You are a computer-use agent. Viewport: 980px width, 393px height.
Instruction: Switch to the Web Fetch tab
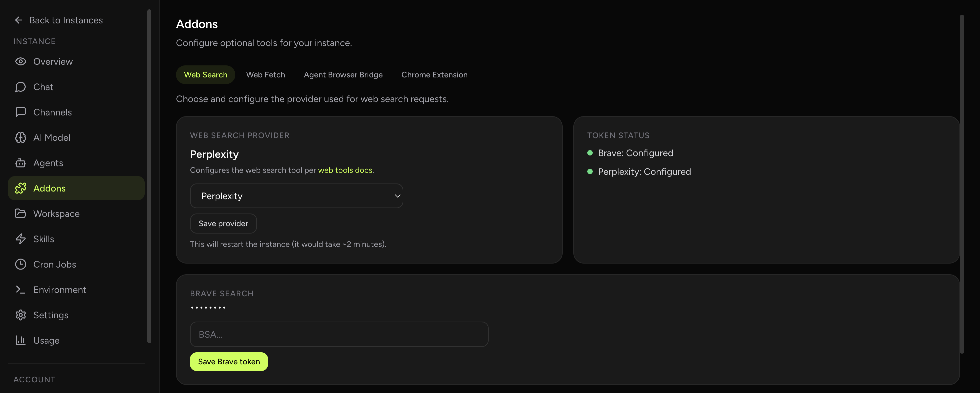[x=265, y=75]
